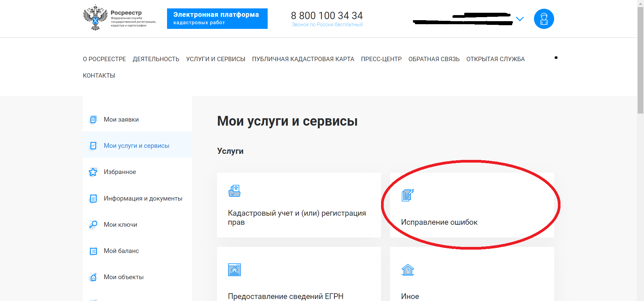Select 'Мои услуги и сервисы' sidebar item
The width and height of the screenshot is (644, 301).
pyautogui.click(x=137, y=146)
